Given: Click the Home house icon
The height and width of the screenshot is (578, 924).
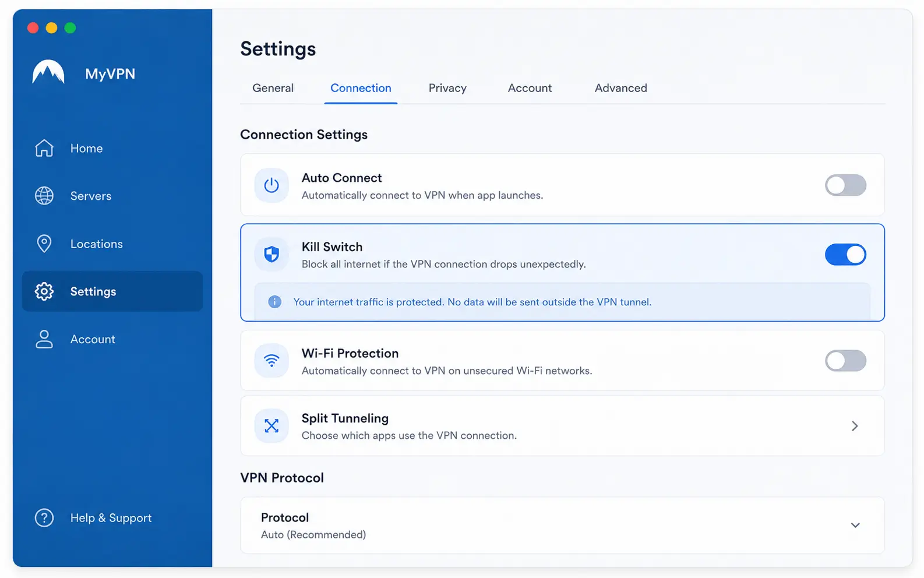Looking at the screenshot, I should [x=44, y=148].
